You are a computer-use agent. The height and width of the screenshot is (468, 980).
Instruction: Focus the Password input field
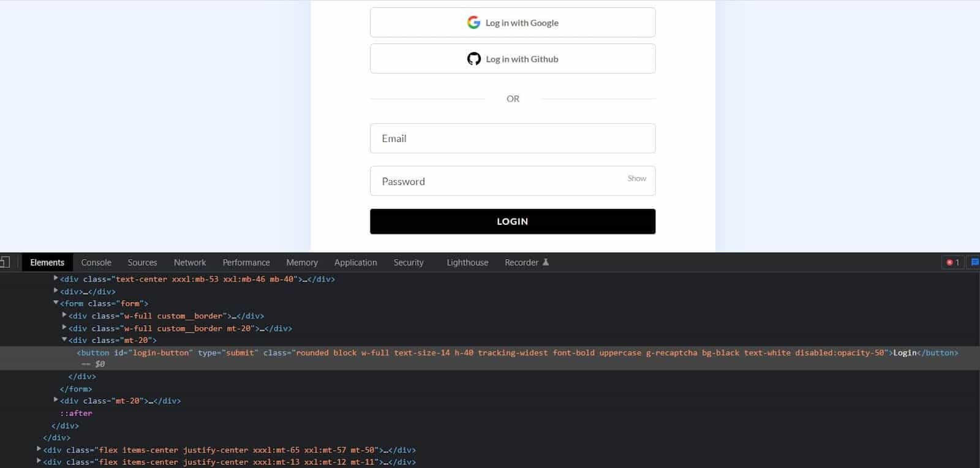point(513,181)
